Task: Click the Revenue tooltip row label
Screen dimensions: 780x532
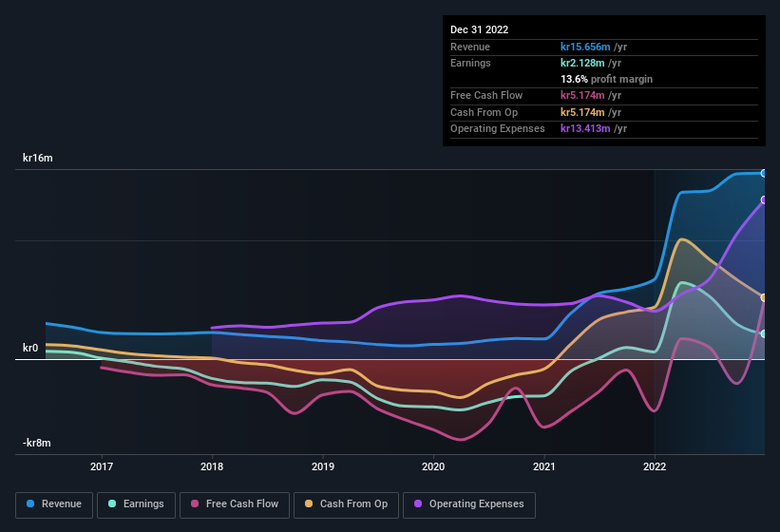Action: [x=470, y=47]
